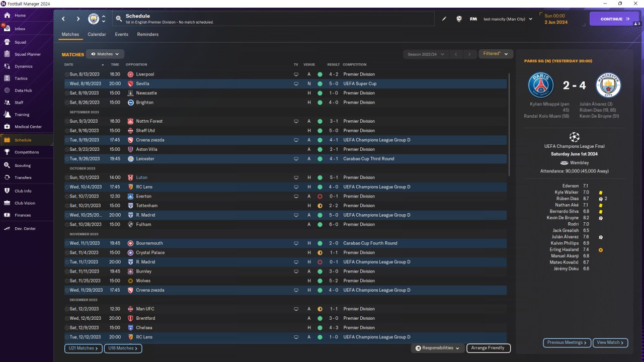The width and height of the screenshot is (644, 362).
Task: Open Previous Meetings
Action: click(x=567, y=342)
